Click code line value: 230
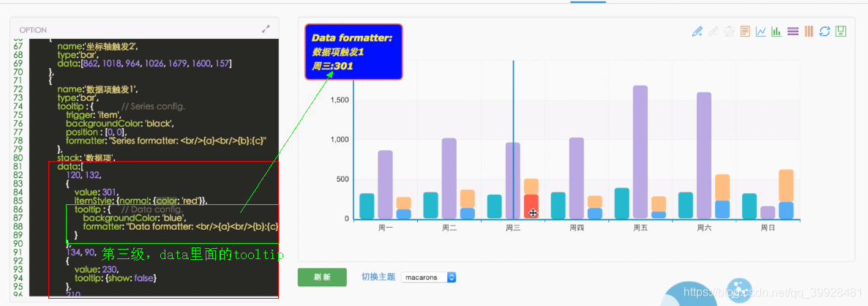This screenshot has height=306, width=868. (97, 269)
